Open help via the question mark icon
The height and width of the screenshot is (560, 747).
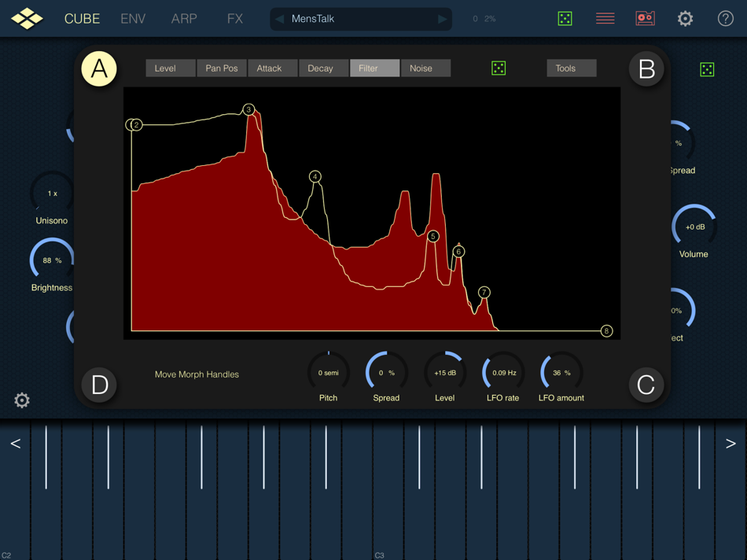(x=725, y=17)
